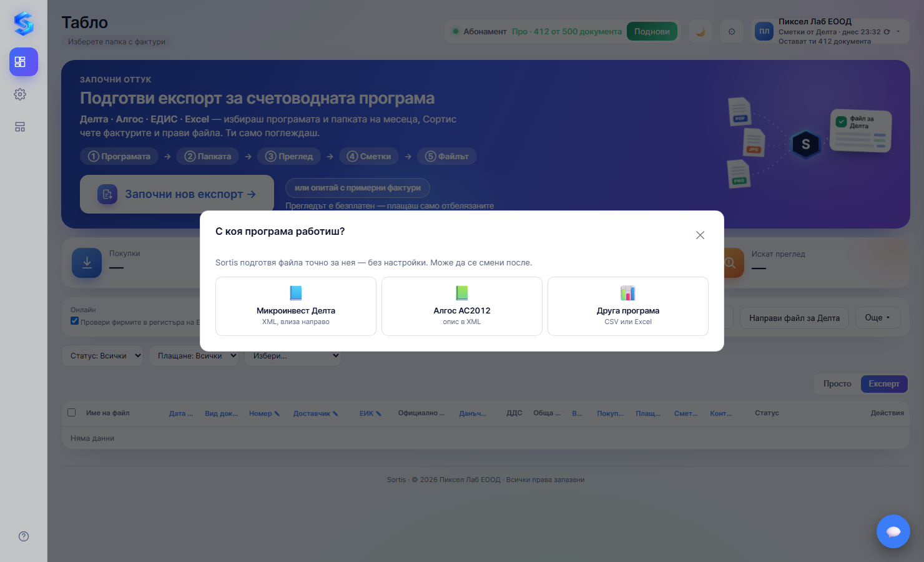This screenshot has height=562, width=924.
Task: Toggle dark mode moon icon
Action: [700, 31]
